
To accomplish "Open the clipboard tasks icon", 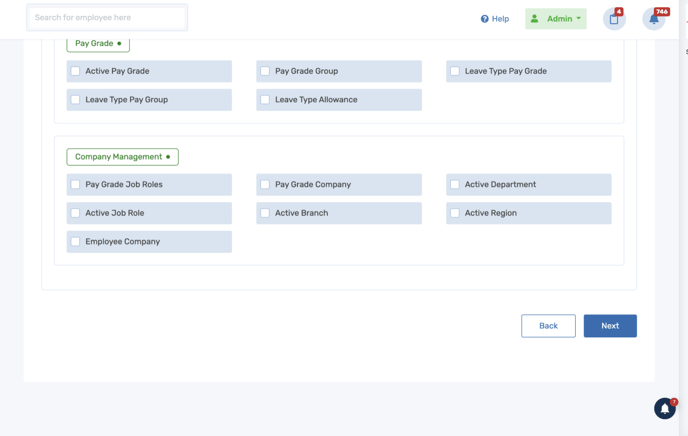I will pyautogui.click(x=614, y=19).
